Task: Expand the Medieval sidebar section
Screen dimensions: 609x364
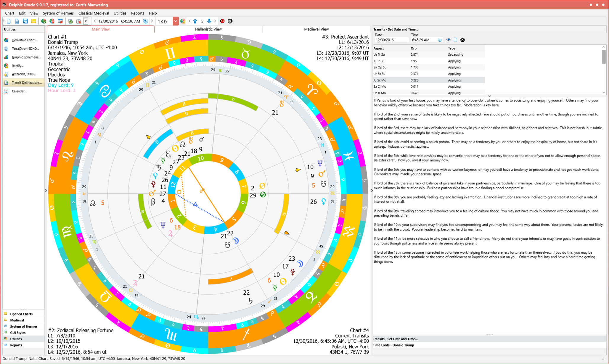Action: click(24, 320)
